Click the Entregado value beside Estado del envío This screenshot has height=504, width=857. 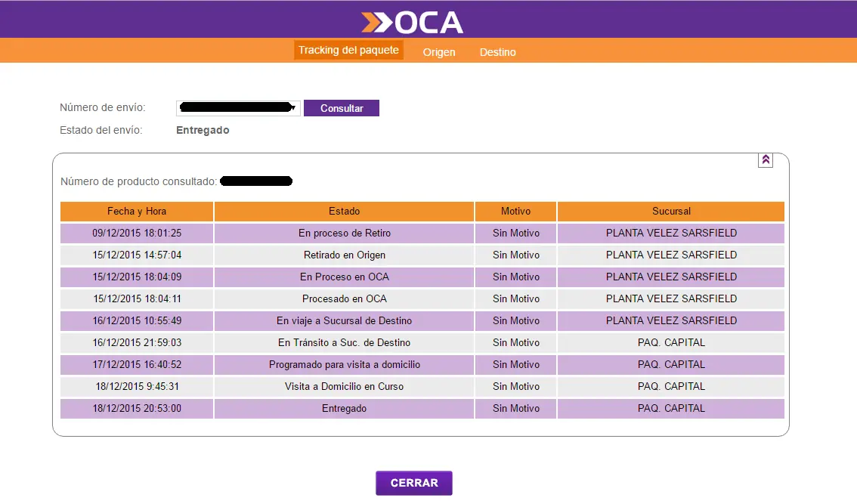click(203, 130)
